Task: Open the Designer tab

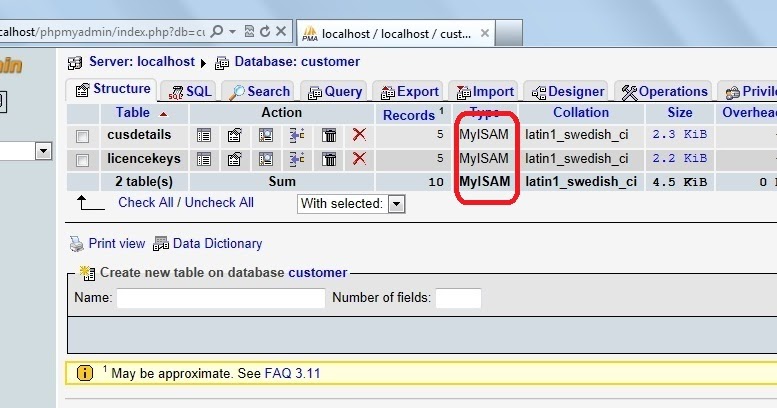Action: (x=566, y=92)
